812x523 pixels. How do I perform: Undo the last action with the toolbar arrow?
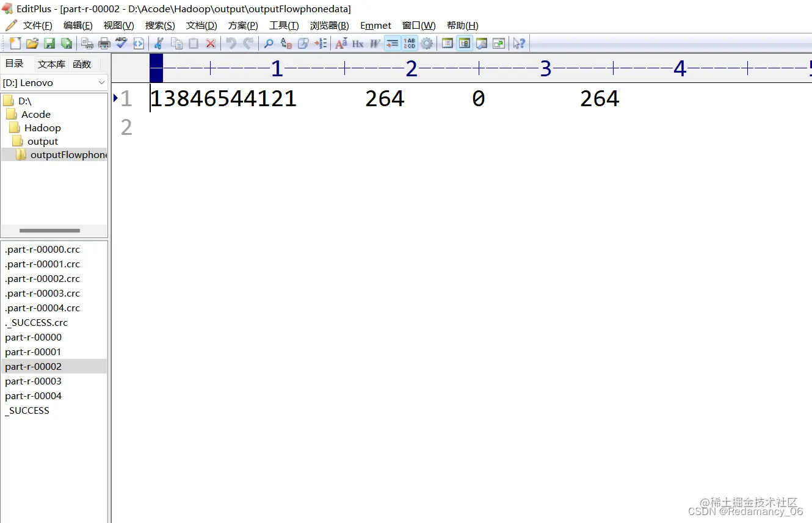(231, 43)
